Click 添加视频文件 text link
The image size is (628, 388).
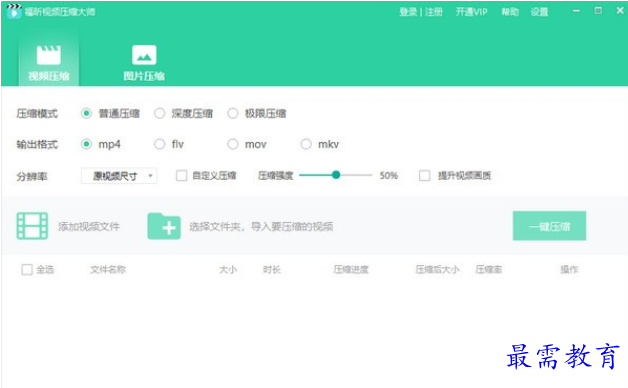pos(89,227)
